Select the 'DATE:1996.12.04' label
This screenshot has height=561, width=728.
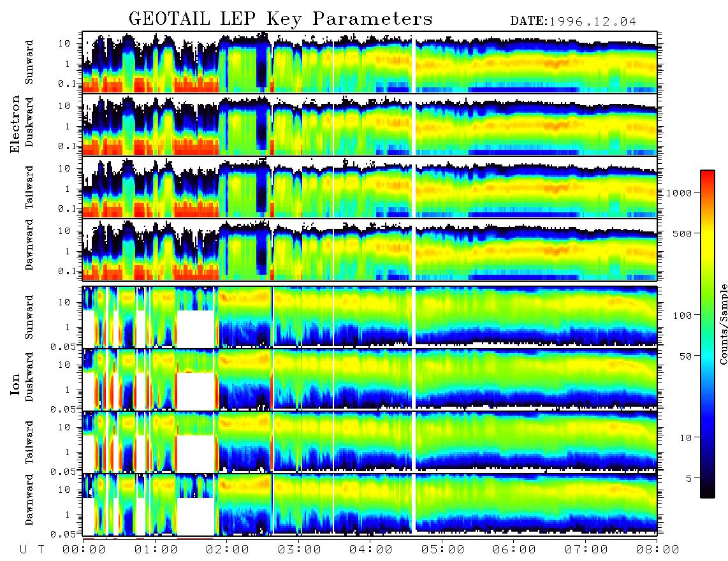[x=573, y=21]
